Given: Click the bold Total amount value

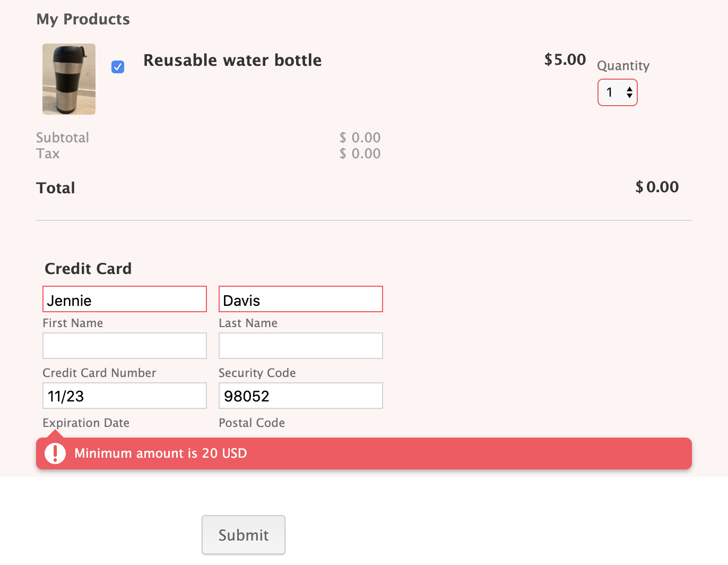Looking at the screenshot, I should point(657,187).
